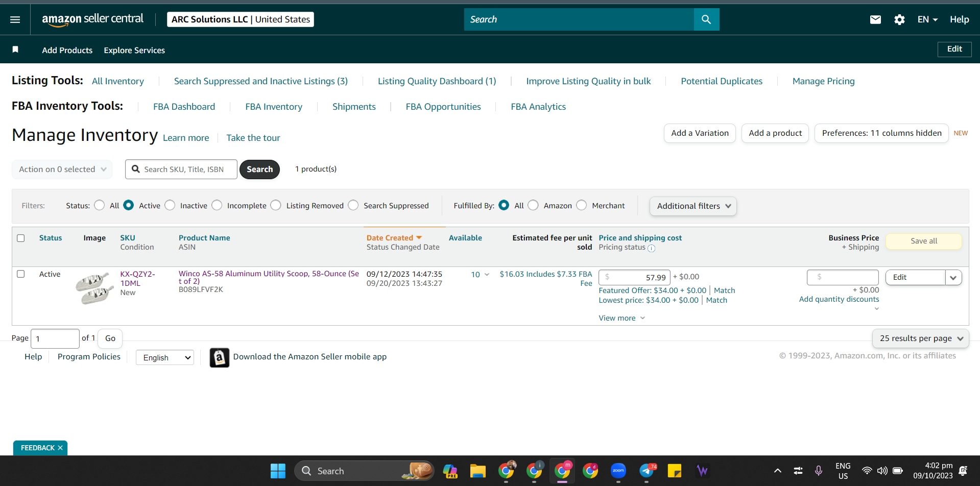Screen dimensions: 980x486
Task: Switch to the Chrome window with the d badge
Action: [590, 471]
